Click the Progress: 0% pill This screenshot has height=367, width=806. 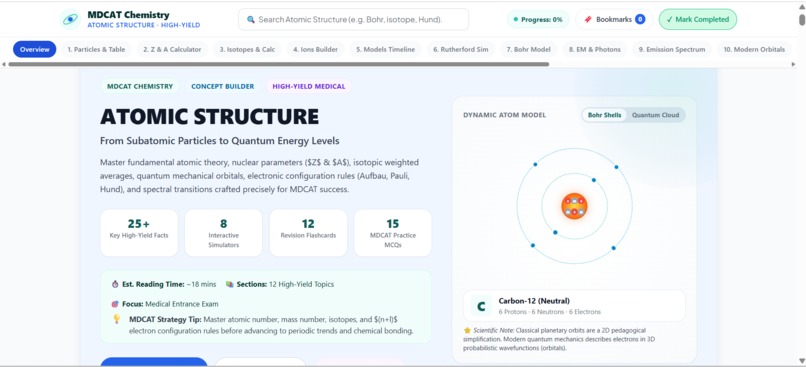(538, 20)
